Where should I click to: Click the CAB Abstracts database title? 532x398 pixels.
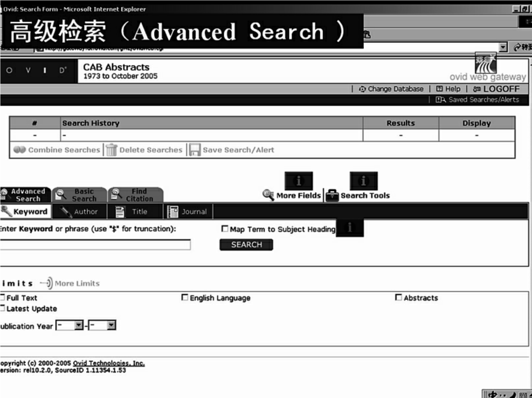point(116,67)
